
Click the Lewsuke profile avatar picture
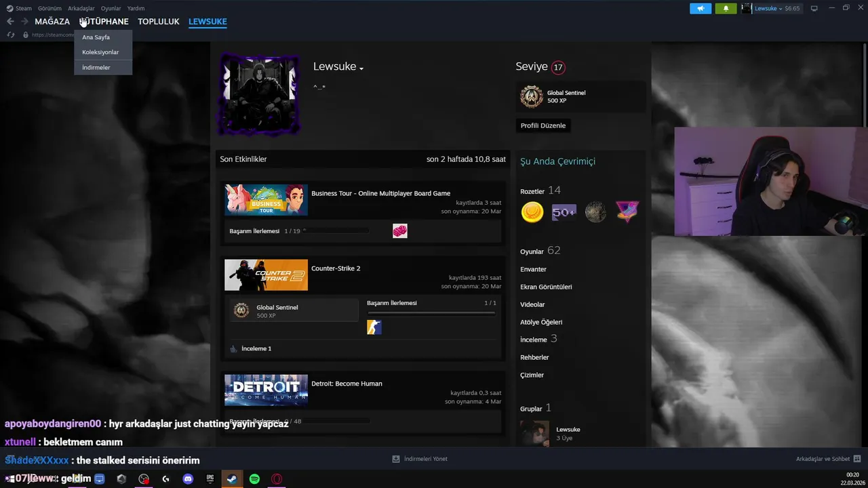click(x=258, y=94)
